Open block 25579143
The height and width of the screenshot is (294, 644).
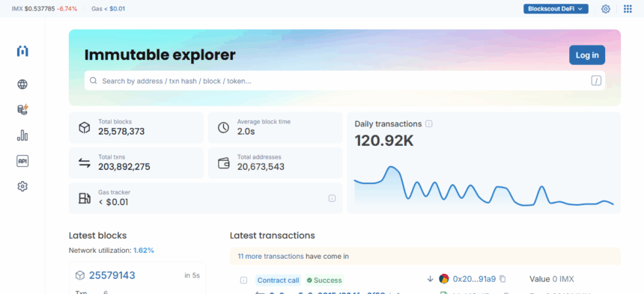112,275
